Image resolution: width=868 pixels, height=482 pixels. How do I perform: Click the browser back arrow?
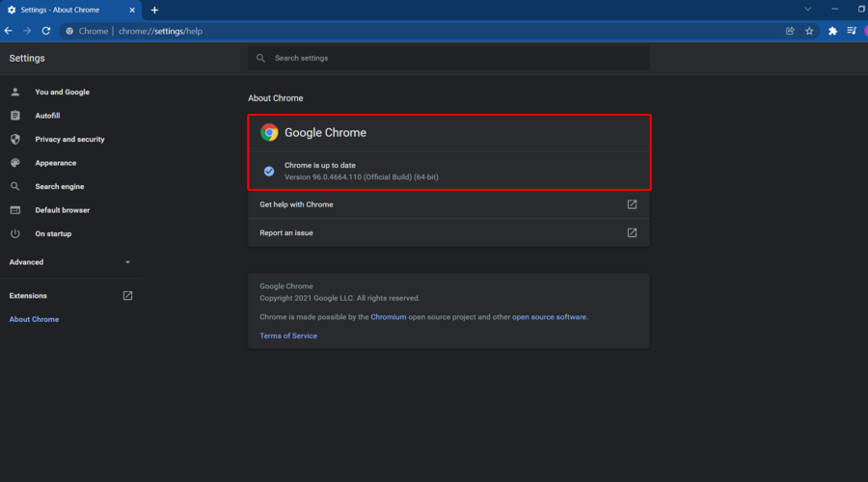pyautogui.click(x=9, y=31)
